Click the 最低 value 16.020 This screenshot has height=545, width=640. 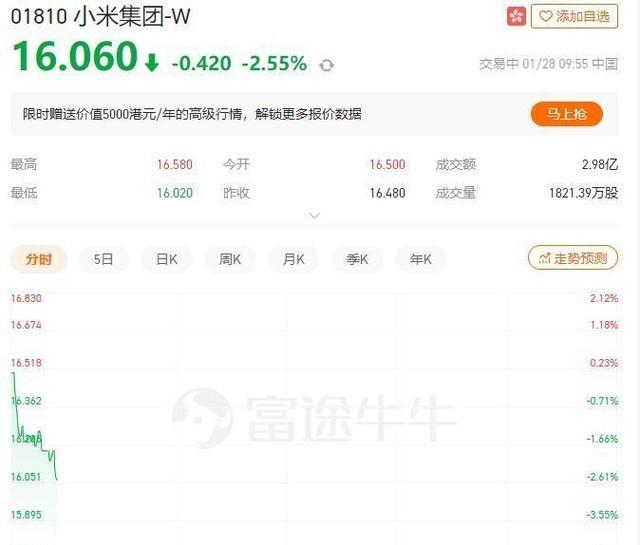click(x=175, y=193)
